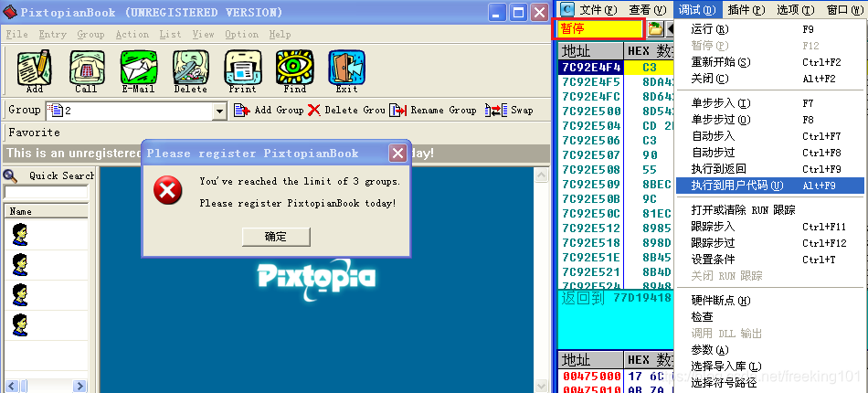Select 重新开始(S) menu entry
The image size is (868, 393).
[770, 62]
